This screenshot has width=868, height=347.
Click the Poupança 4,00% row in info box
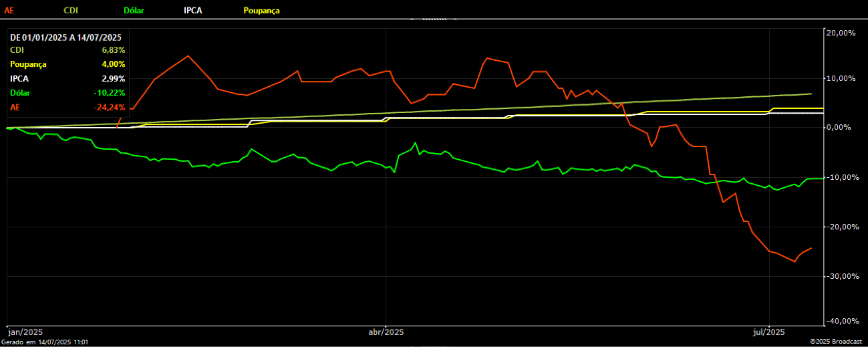point(67,64)
